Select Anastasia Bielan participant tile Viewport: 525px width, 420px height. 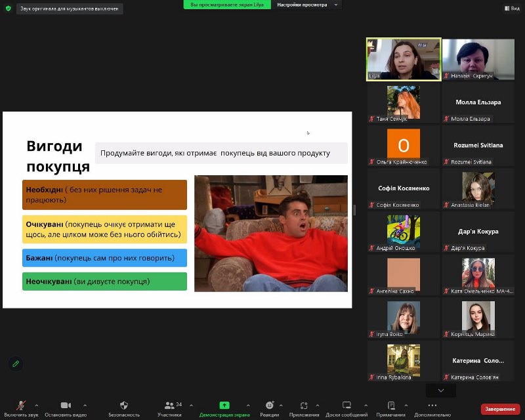pyautogui.click(x=478, y=188)
